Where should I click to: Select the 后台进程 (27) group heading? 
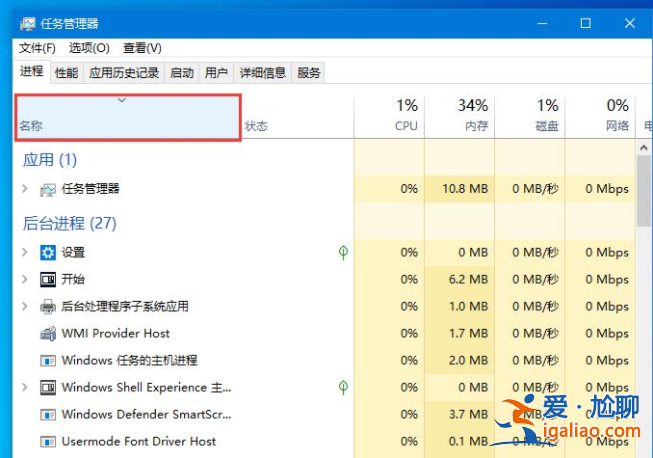coord(70,224)
